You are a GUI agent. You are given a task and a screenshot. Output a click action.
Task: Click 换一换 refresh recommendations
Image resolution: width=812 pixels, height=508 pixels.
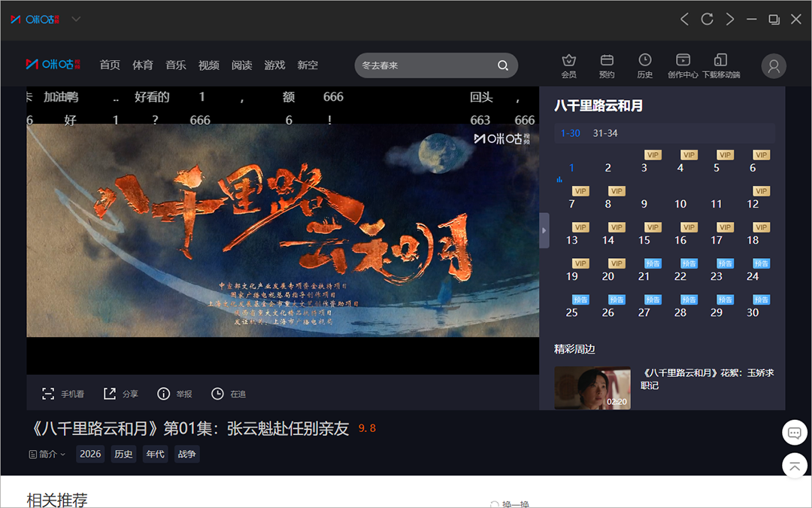(510, 503)
